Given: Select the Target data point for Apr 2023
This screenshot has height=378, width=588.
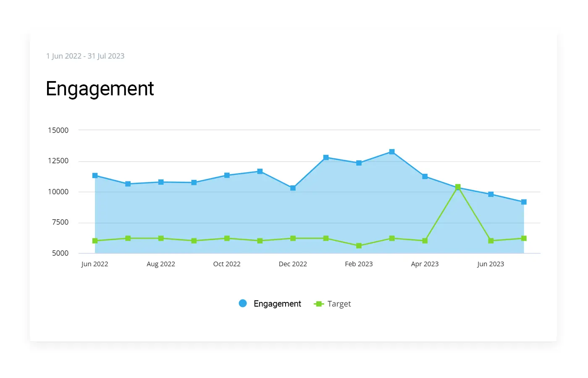Looking at the screenshot, I should (425, 241).
